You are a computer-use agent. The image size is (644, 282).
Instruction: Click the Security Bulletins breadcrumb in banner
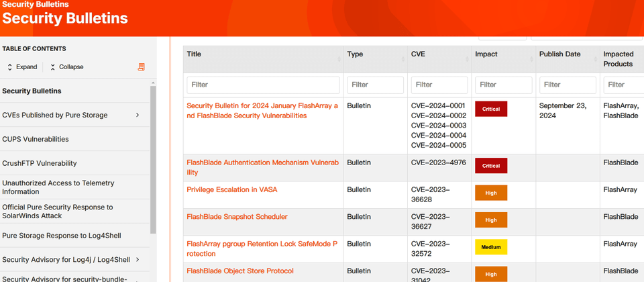pos(36,5)
